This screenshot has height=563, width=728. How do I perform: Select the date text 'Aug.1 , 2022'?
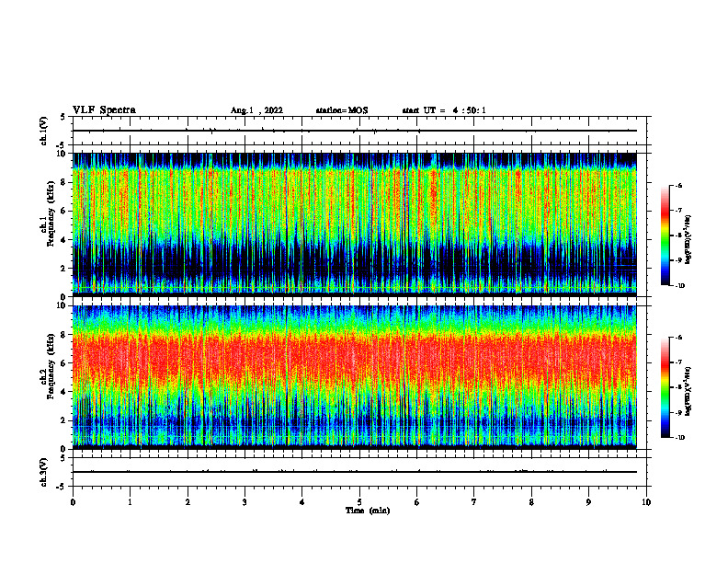pos(256,110)
